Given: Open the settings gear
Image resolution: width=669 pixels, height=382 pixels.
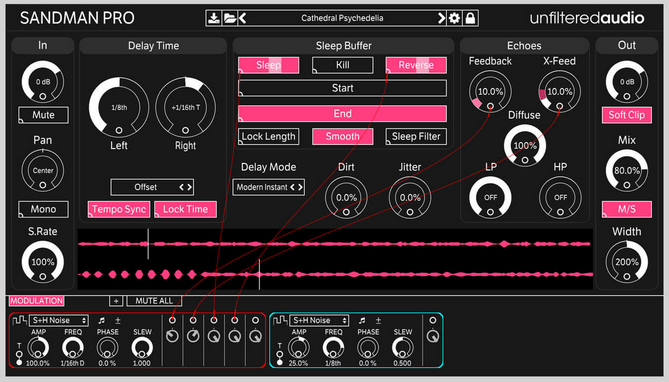Looking at the screenshot, I should click(454, 18).
